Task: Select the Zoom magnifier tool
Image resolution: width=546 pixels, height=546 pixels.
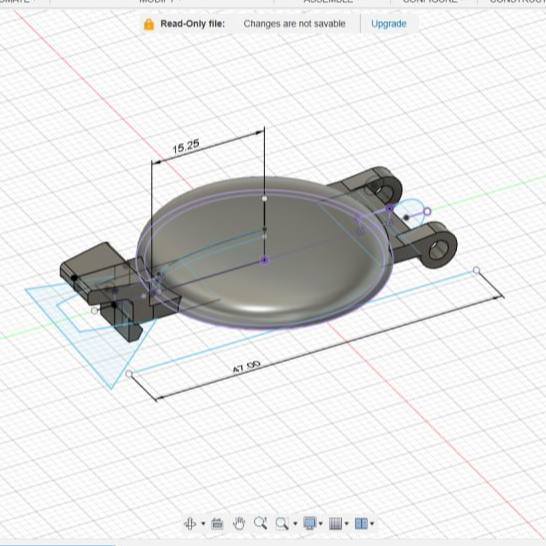Action: click(260, 523)
